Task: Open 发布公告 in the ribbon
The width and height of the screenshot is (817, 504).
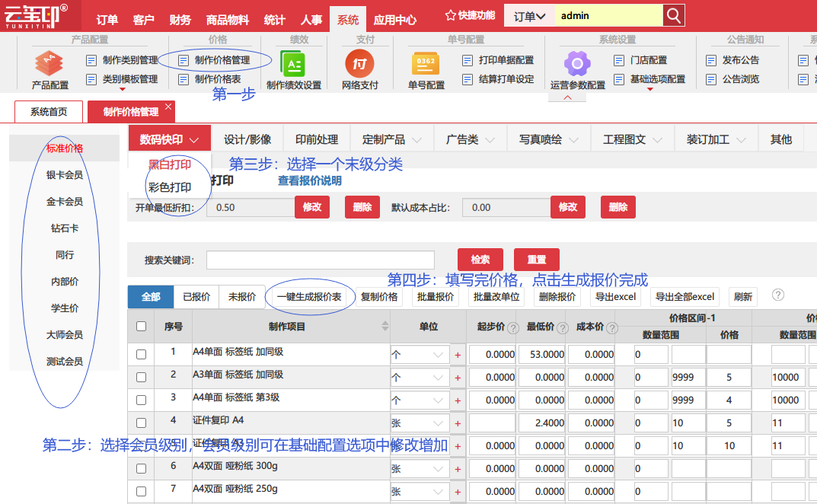Action: [732, 60]
